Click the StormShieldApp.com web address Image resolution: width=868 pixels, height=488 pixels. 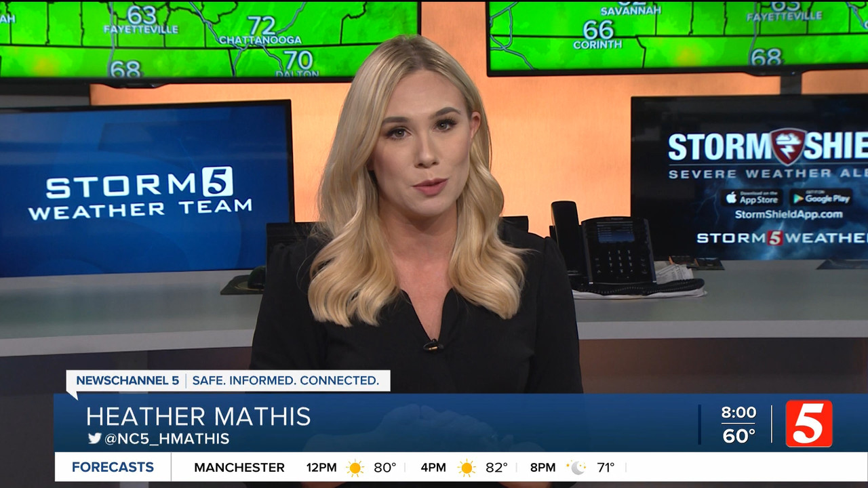789,214
